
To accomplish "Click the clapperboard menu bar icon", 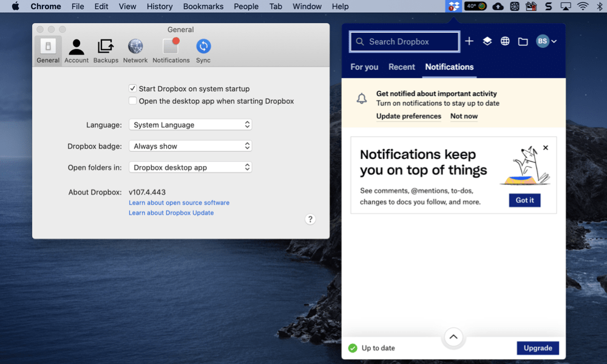I will [531, 6].
